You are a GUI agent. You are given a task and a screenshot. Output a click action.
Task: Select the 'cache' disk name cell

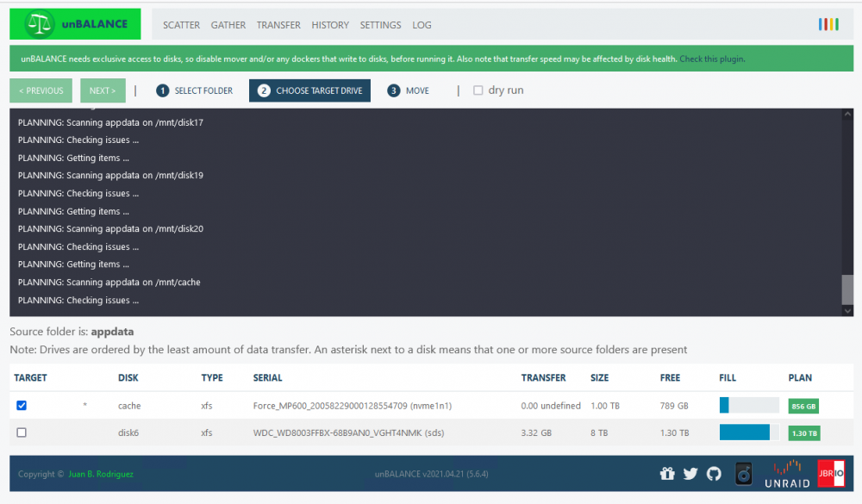(129, 406)
